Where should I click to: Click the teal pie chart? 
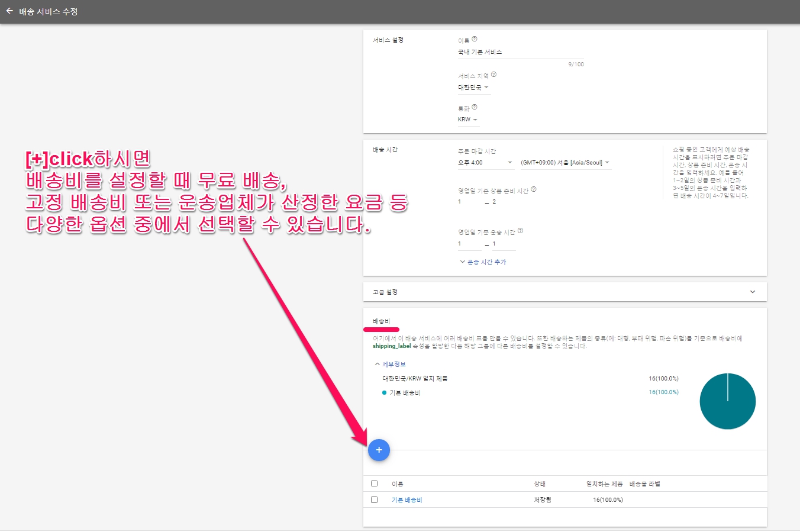pyautogui.click(x=728, y=401)
